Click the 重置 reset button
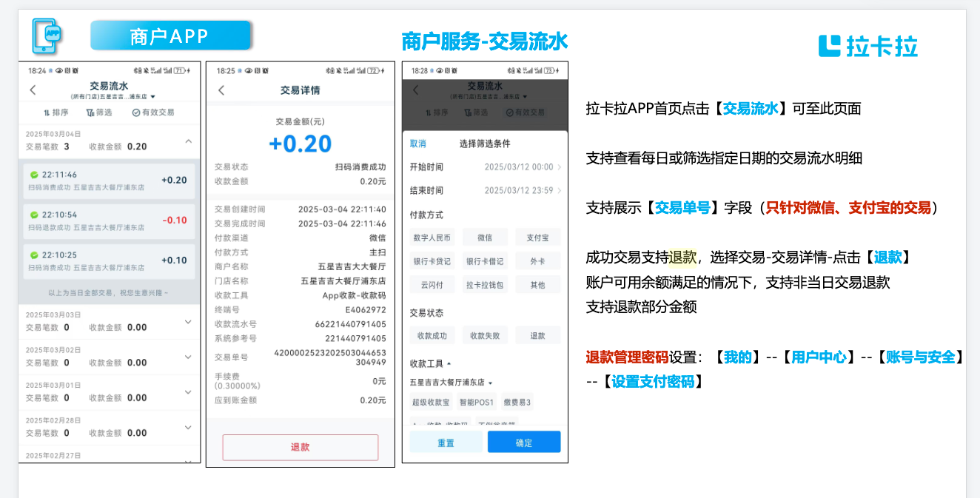Viewport: 980px width, 498px height. [x=446, y=443]
